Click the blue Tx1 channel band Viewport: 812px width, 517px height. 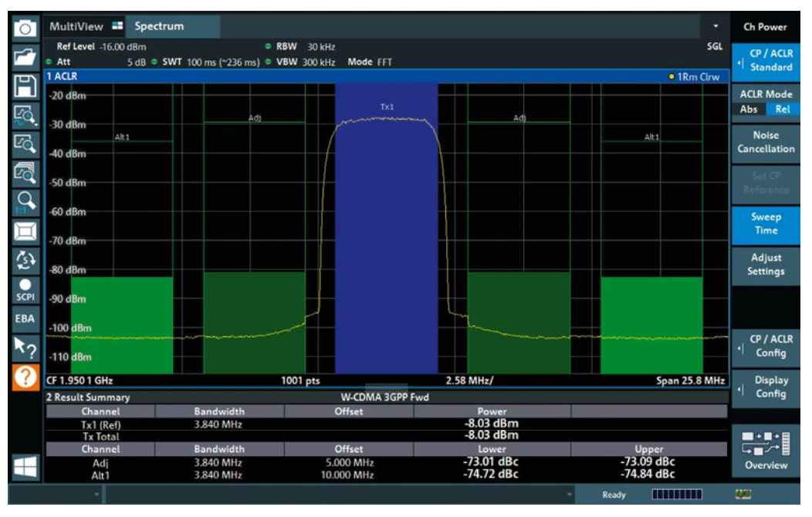click(x=386, y=231)
